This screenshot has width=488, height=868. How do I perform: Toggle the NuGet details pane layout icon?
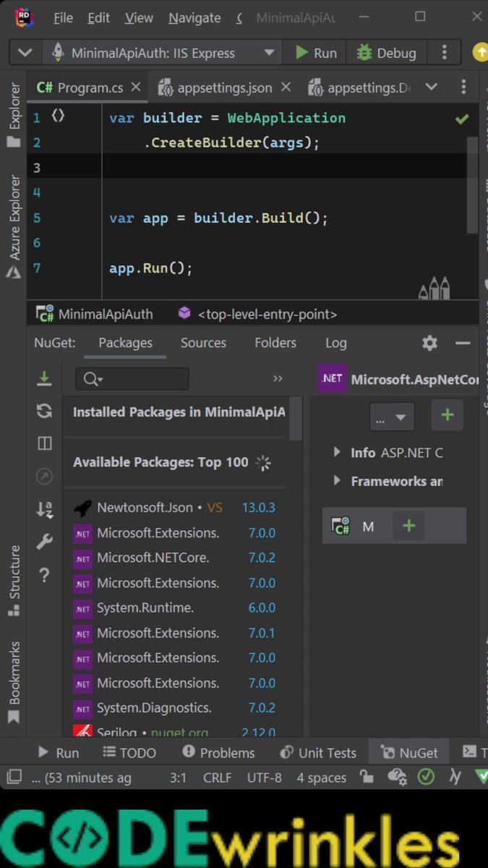44,443
